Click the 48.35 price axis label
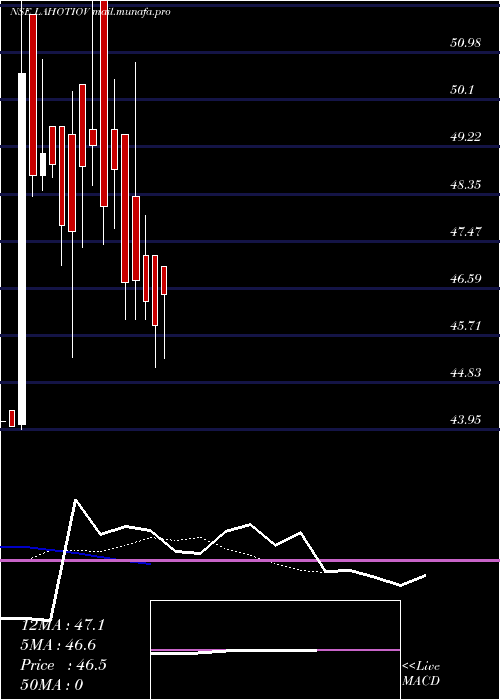The image size is (500, 700). click(x=466, y=184)
